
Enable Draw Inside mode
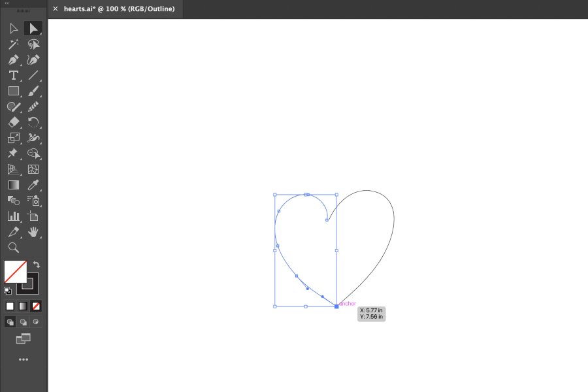pyautogui.click(x=36, y=322)
